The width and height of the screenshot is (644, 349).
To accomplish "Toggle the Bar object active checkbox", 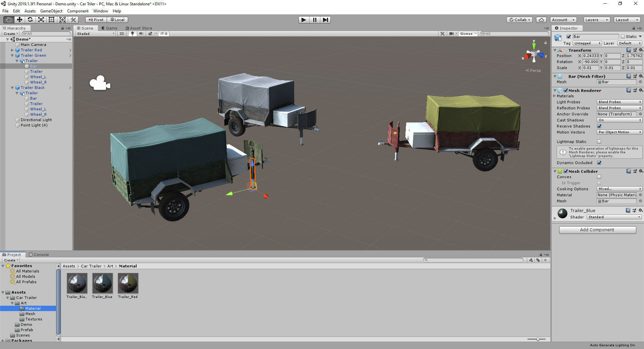I will click(x=569, y=37).
